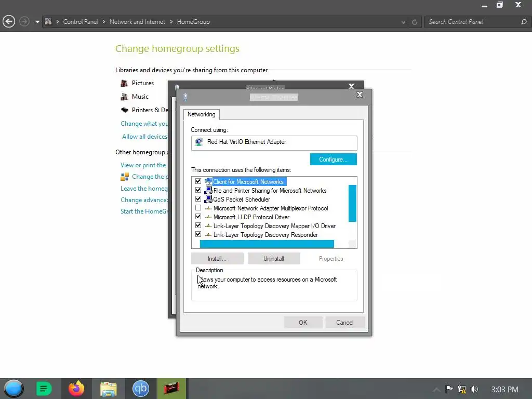Image resolution: width=532 pixels, height=399 pixels.
Task: Click the red graphics card app on taskbar
Action: click(171, 389)
